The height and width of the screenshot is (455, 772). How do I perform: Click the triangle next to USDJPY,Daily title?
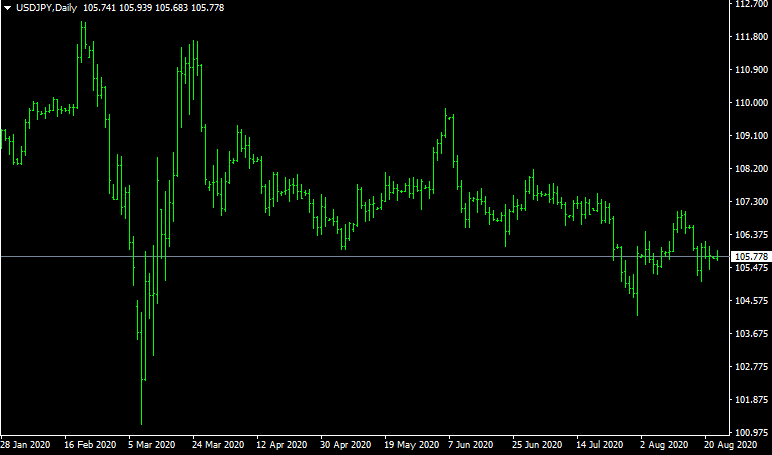(x=7, y=8)
